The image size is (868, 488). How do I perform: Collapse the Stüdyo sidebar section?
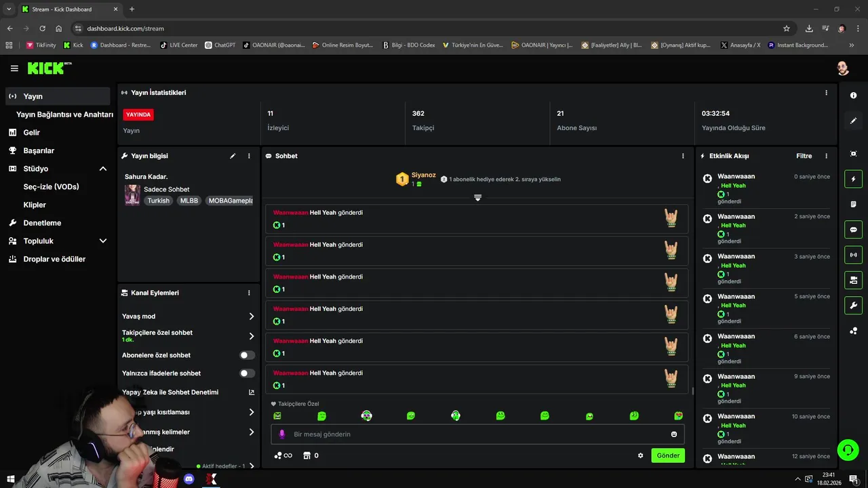(x=103, y=169)
